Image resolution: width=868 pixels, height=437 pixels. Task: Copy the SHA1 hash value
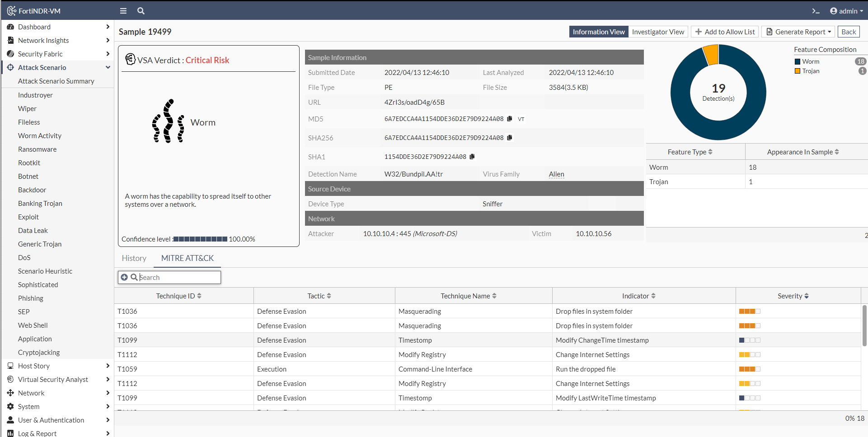pos(472,157)
